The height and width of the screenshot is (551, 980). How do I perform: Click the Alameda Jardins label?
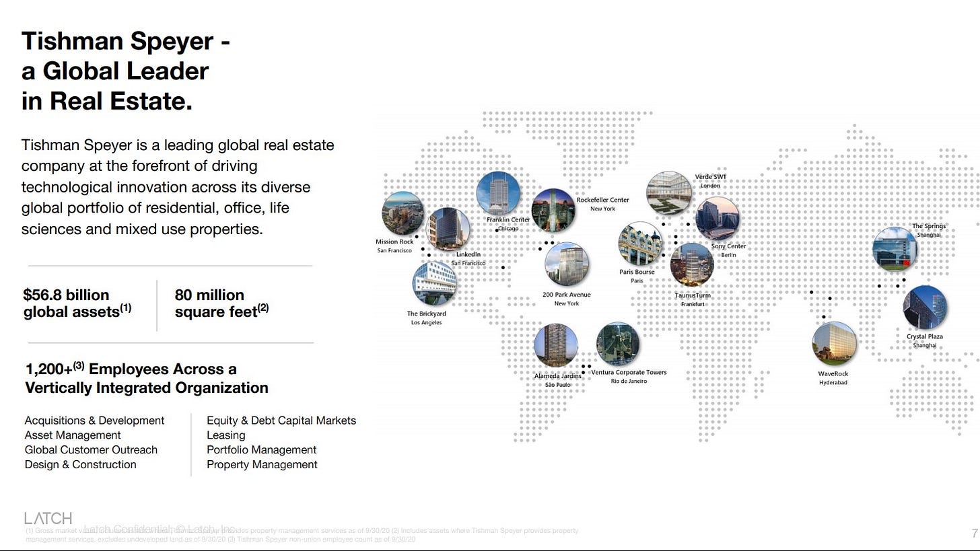(x=558, y=376)
